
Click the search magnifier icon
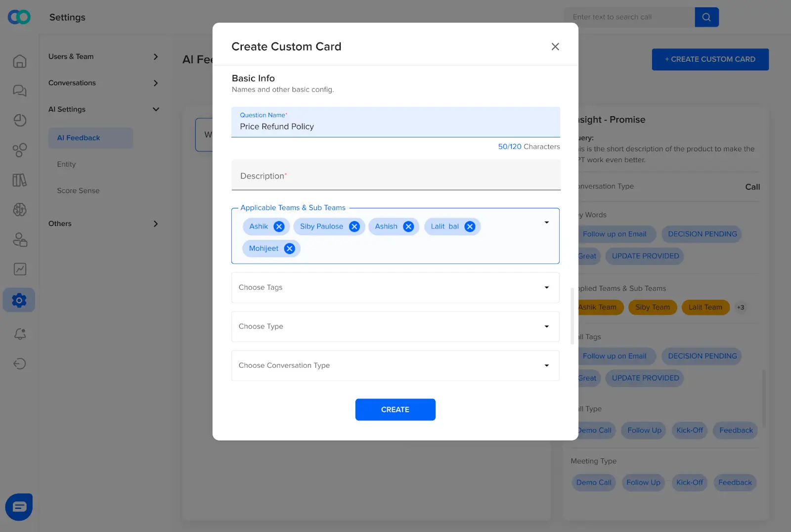706,17
